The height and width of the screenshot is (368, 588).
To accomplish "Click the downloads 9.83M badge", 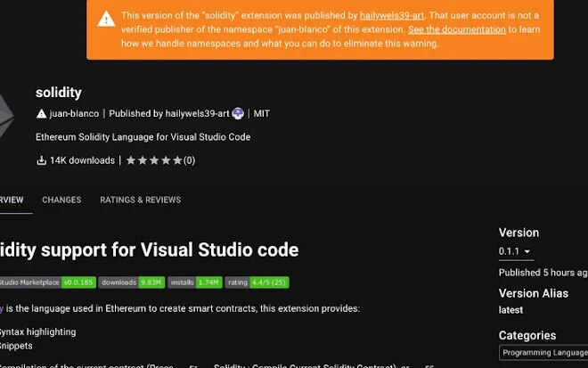I will click(x=132, y=282).
